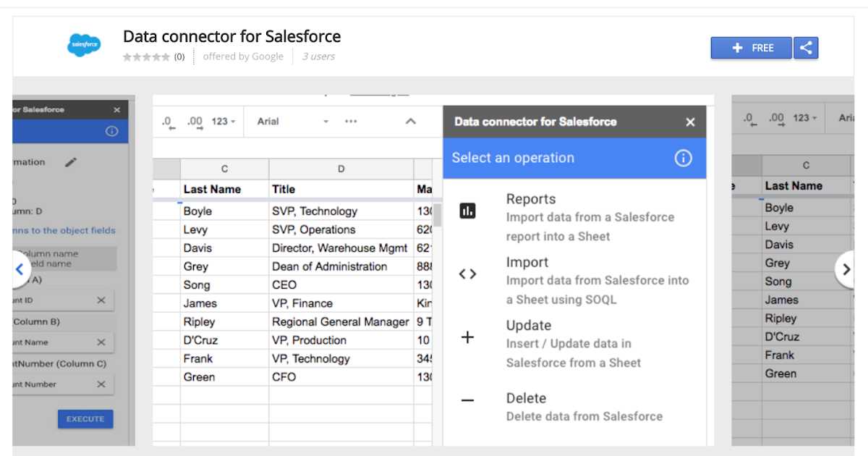Click the share icon button
This screenshot has height=456, width=868.
(x=806, y=48)
